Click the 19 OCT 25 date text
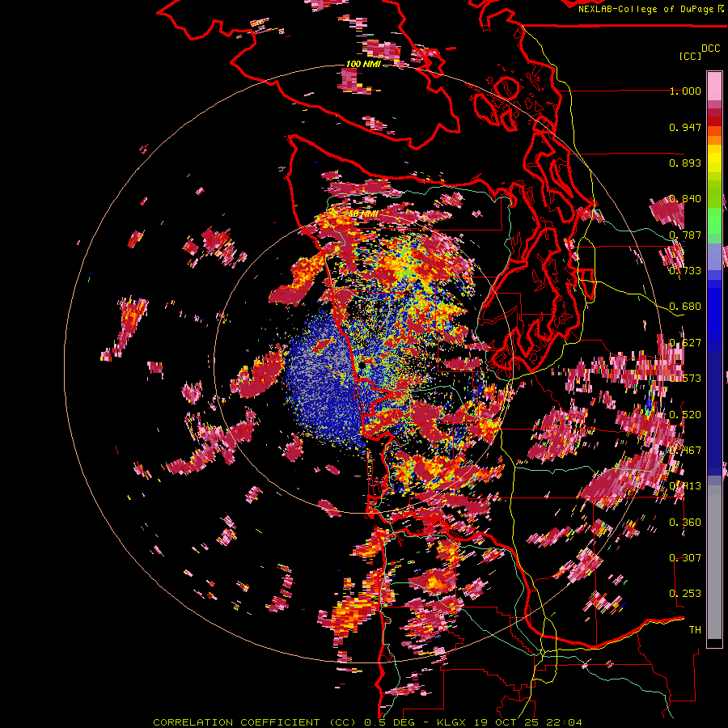 (507, 722)
